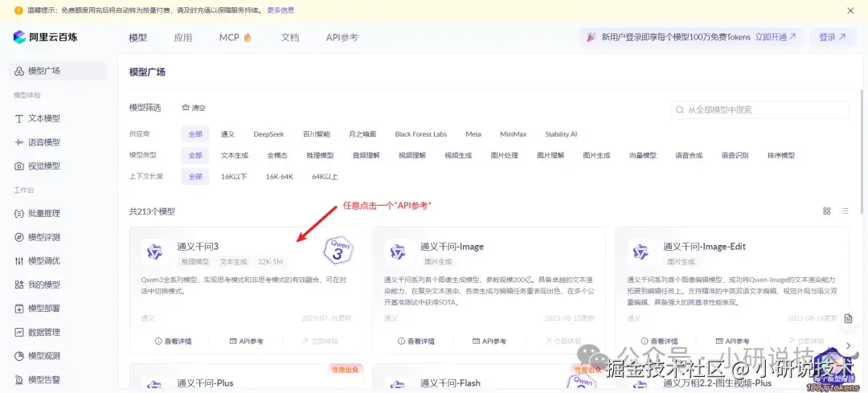Open the 模型 top navigation tab

pyautogui.click(x=138, y=38)
